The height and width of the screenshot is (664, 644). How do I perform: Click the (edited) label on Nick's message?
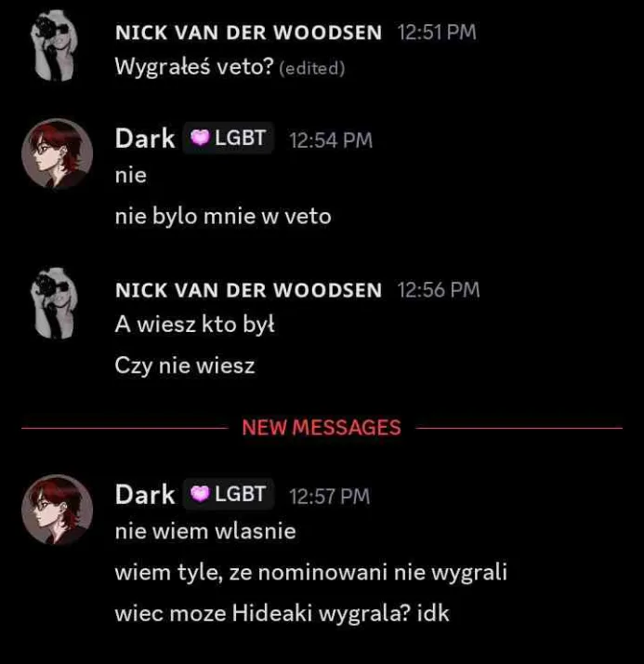[x=312, y=68]
